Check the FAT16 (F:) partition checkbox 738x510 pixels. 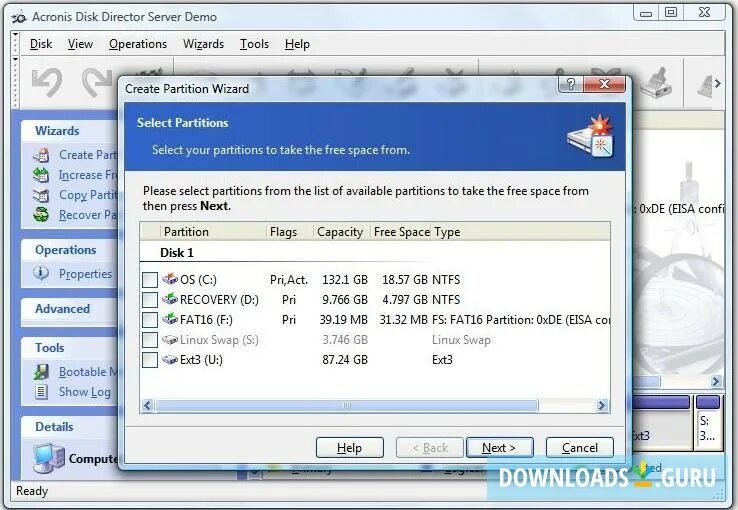(x=150, y=320)
